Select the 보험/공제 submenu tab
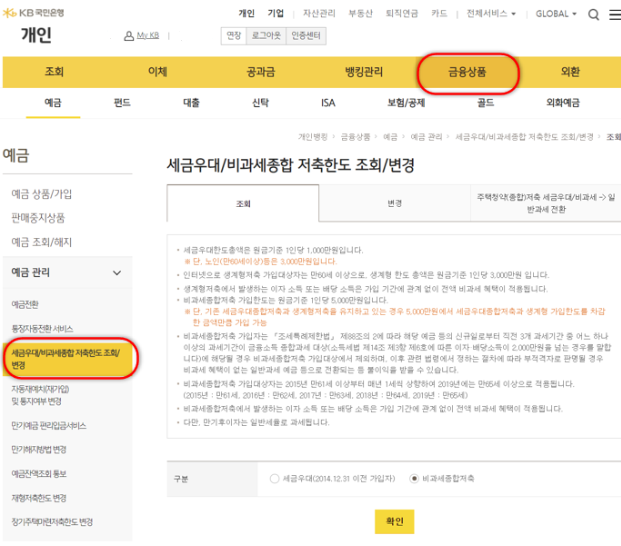This screenshot has width=621, height=546. pyautogui.click(x=406, y=103)
